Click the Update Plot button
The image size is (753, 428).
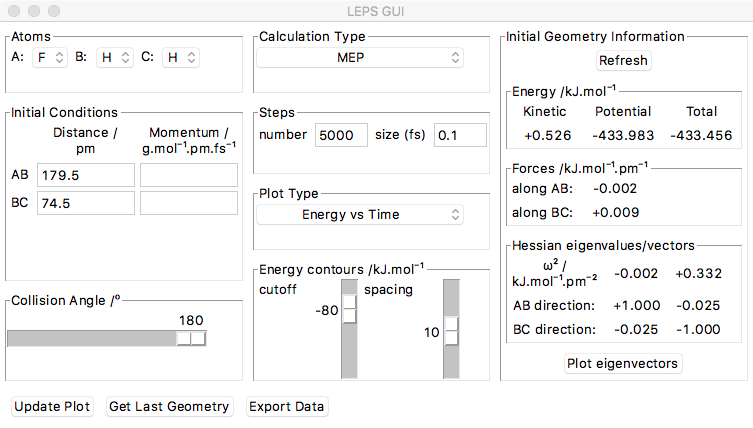[x=52, y=407]
